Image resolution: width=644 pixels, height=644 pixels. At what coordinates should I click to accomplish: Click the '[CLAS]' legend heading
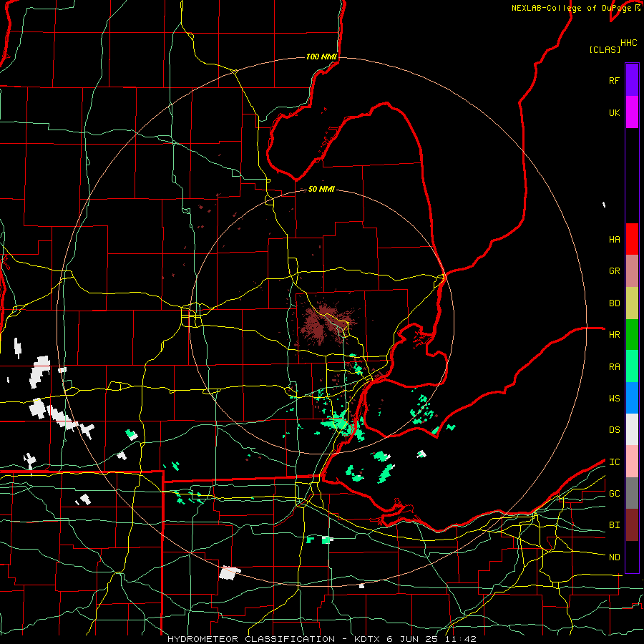coord(605,49)
